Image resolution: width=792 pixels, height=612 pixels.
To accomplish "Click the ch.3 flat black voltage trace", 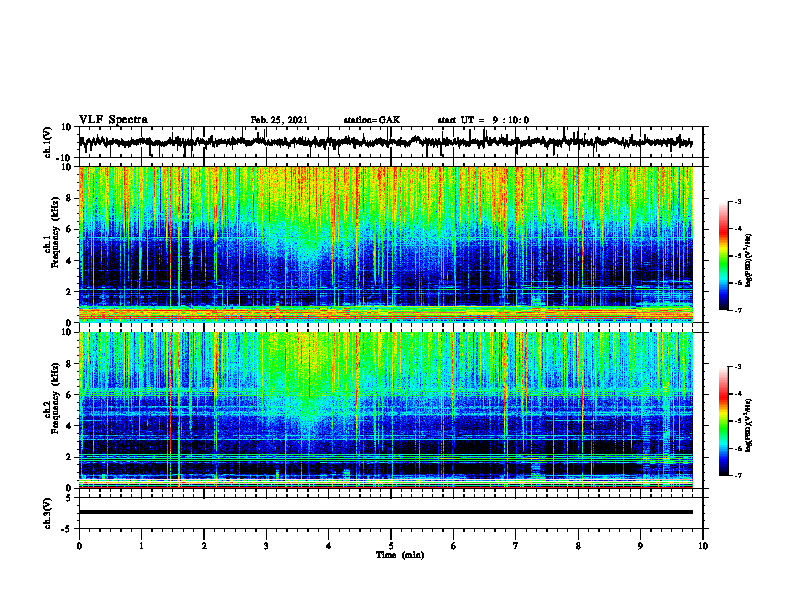I will [x=385, y=512].
